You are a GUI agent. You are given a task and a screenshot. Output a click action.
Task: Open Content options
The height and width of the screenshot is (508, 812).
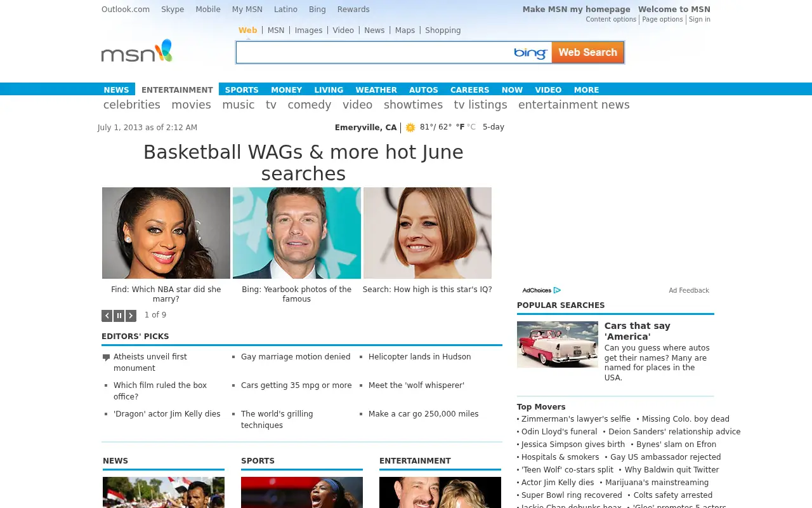click(611, 20)
